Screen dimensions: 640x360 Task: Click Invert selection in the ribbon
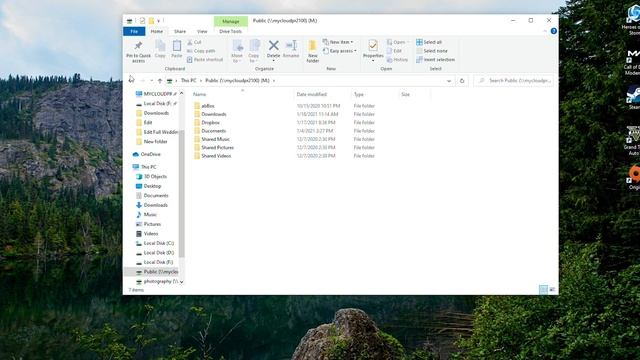(436, 60)
